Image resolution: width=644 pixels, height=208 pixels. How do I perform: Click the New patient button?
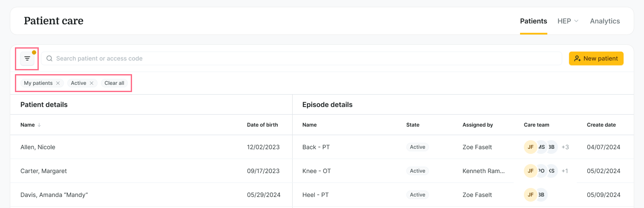[x=596, y=58]
